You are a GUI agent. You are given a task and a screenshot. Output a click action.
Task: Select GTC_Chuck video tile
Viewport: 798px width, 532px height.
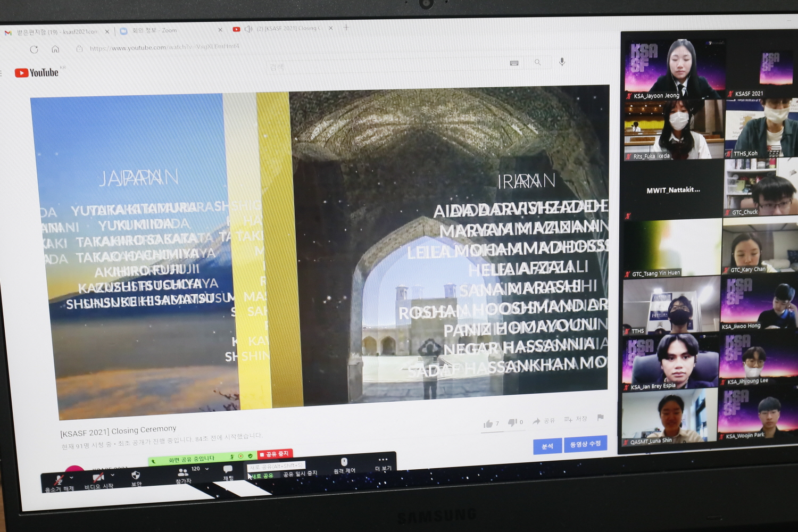click(x=761, y=188)
